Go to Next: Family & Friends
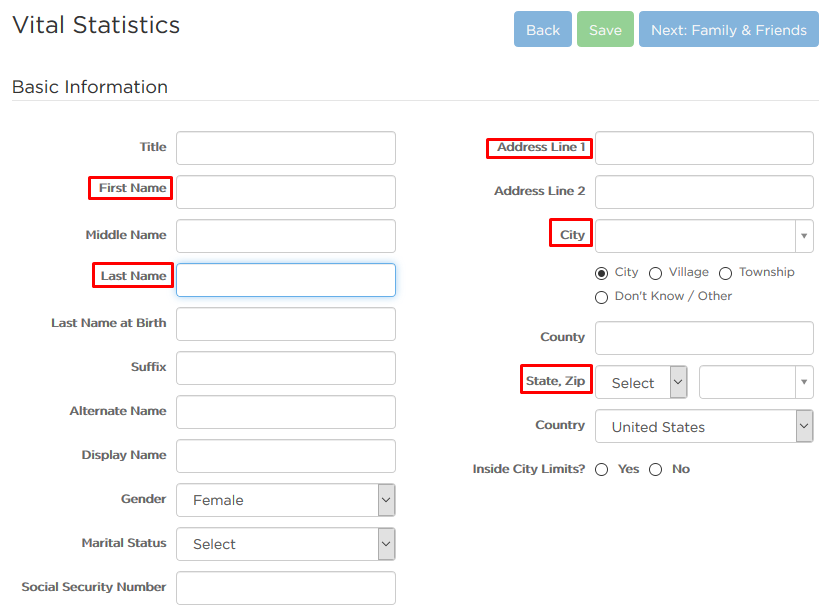Viewport: 833px width, 614px height. [728, 29]
